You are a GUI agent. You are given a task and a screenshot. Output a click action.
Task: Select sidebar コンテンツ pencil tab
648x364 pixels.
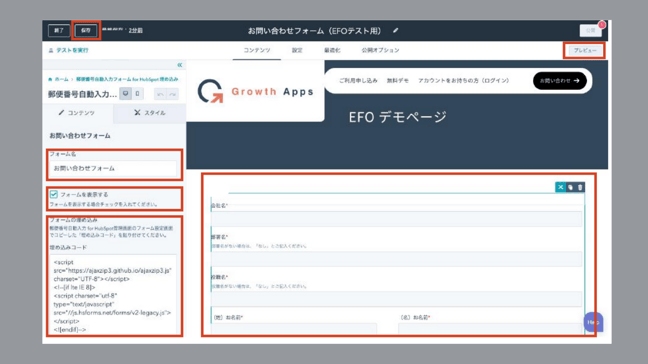click(77, 113)
